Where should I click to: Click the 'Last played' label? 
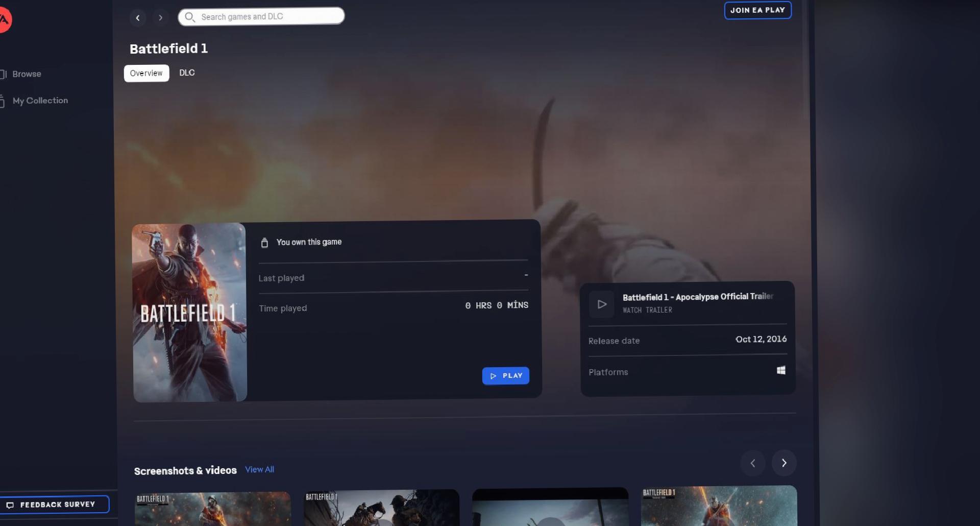[x=281, y=278]
